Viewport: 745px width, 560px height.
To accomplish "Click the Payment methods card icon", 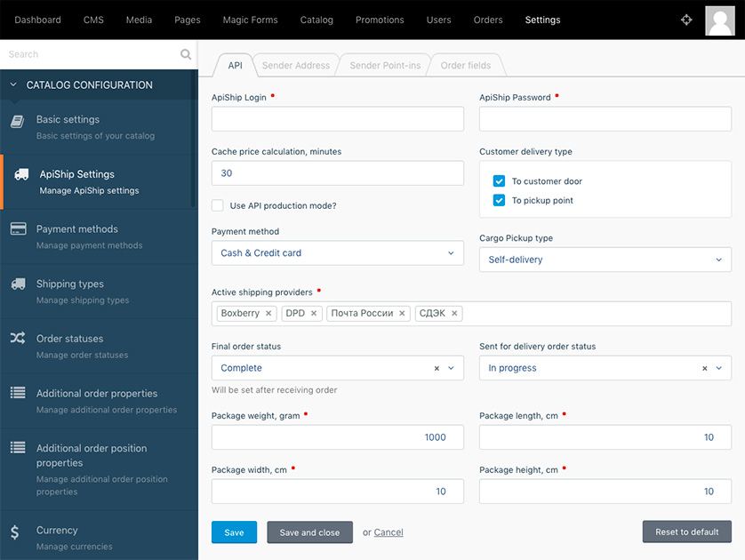I will click(x=18, y=228).
